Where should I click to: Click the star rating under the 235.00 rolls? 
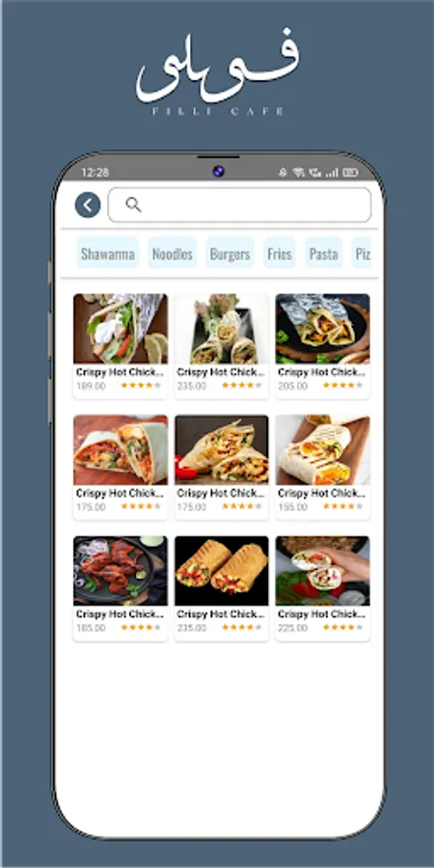click(x=242, y=386)
